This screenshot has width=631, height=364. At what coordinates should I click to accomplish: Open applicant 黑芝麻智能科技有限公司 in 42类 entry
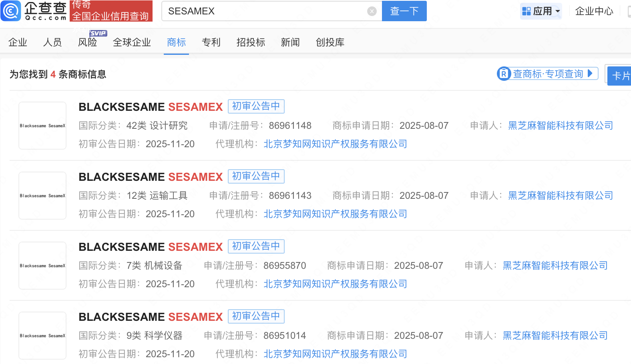pyautogui.click(x=560, y=126)
